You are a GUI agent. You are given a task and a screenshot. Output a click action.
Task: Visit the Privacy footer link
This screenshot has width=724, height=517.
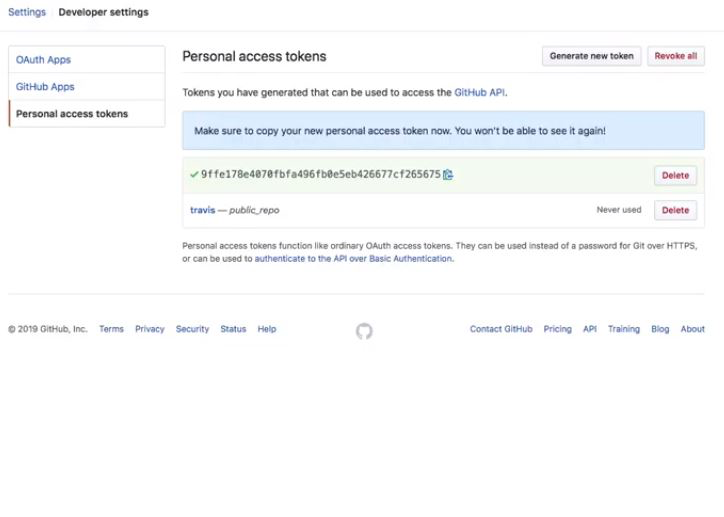150,329
